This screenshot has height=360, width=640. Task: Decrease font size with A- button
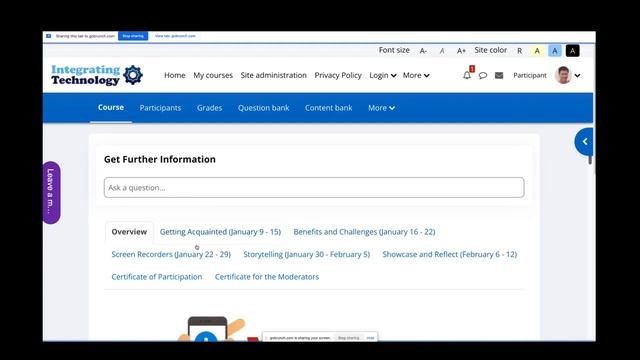click(423, 51)
